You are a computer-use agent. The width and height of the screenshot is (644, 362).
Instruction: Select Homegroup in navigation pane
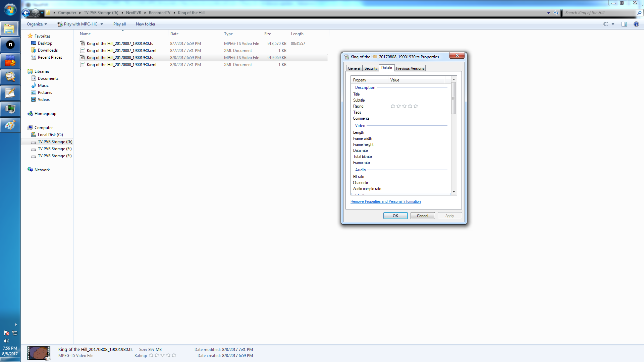tap(45, 114)
